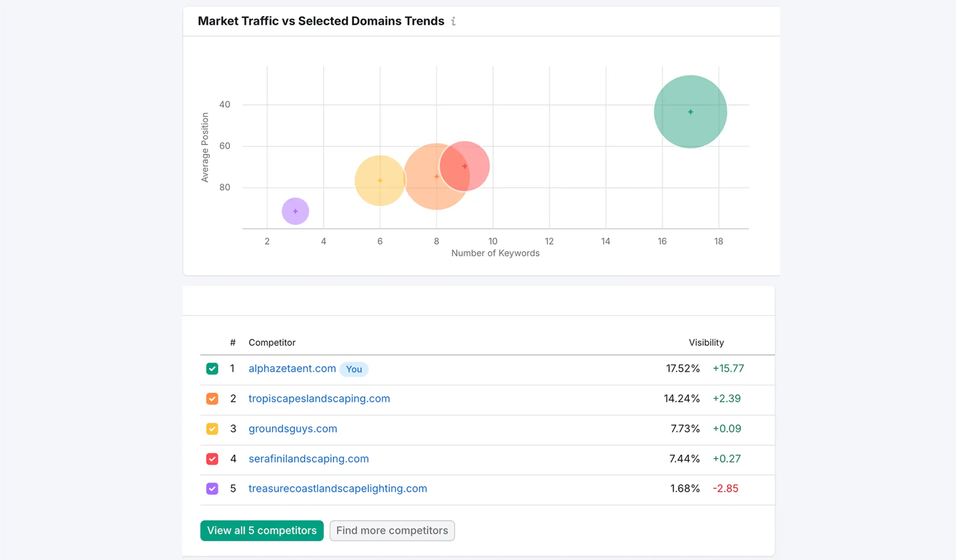956x560 pixels.
Task: Click the Find more competitors button
Action: [392, 531]
